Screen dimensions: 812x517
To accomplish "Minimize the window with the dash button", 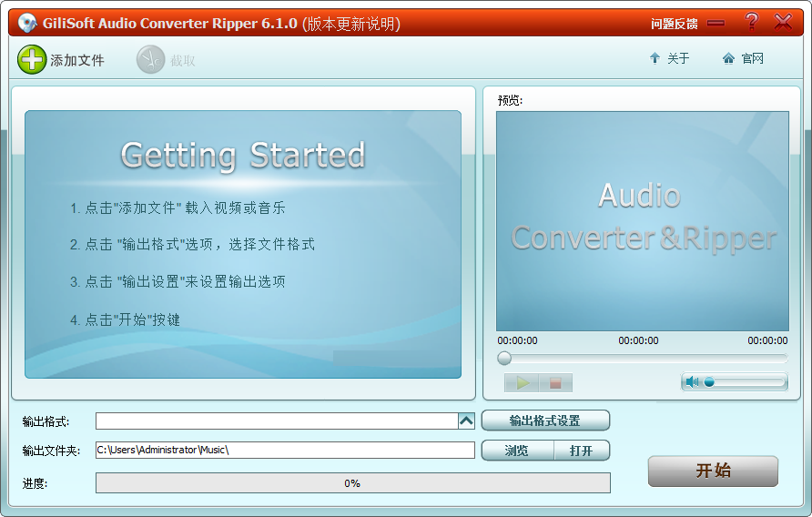I will pyautogui.click(x=716, y=23).
